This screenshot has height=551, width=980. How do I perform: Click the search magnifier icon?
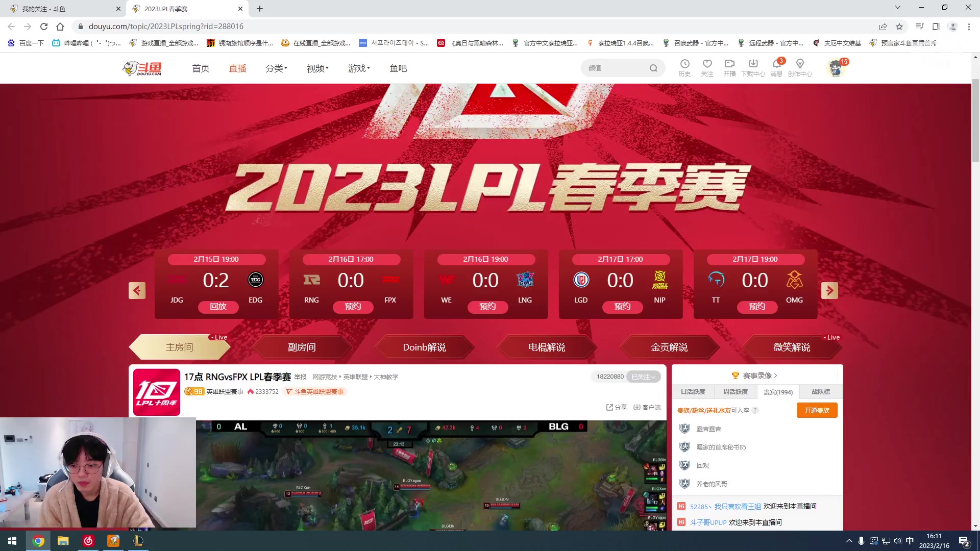click(653, 68)
